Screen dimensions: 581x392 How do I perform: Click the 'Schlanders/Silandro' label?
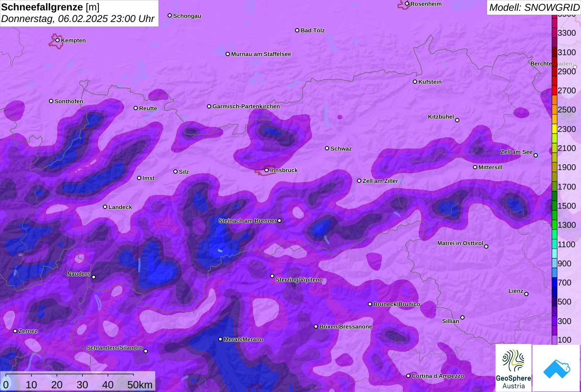pos(115,348)
